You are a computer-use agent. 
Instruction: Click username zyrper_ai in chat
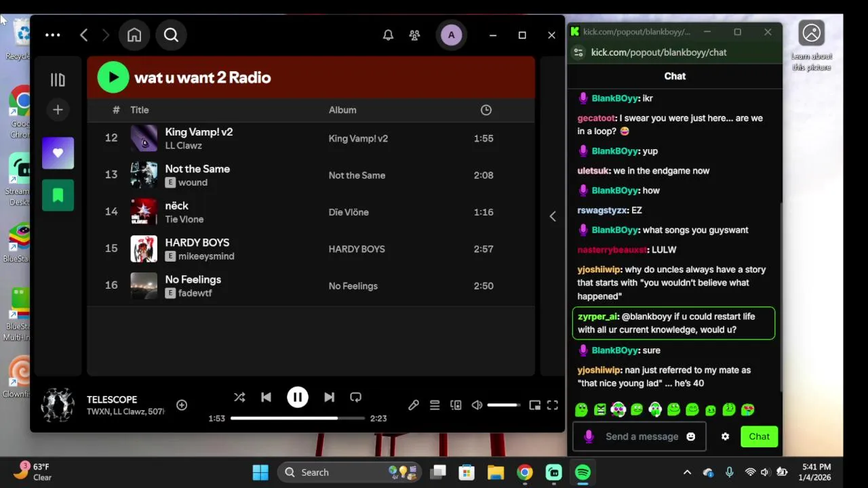pyautogui.click(x=597, y=317)
